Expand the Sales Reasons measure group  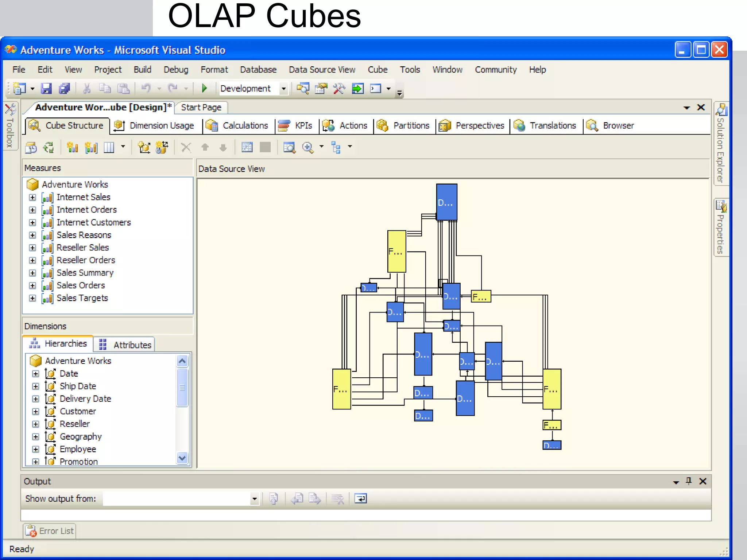pyautogui.click(x=32, y=235)
